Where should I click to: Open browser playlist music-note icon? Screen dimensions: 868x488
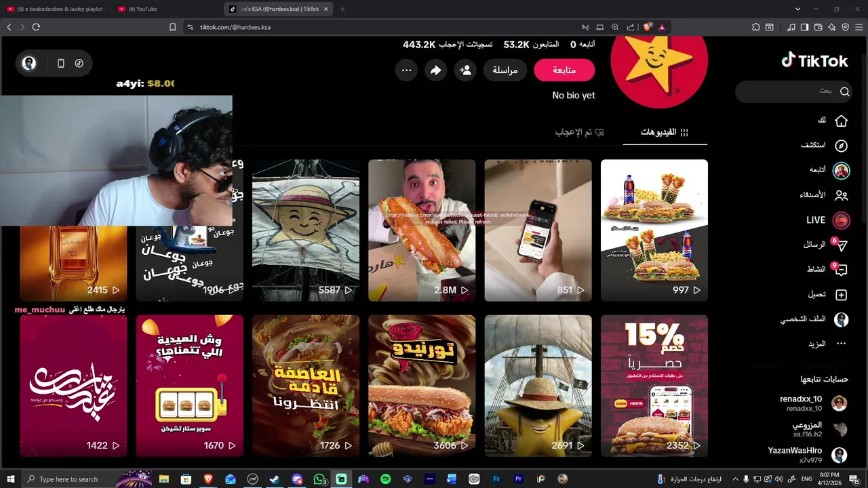point(791,27)
